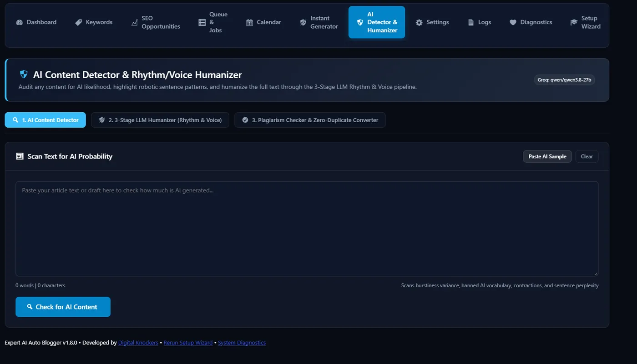Click the "Expert AI Auto Blogger v1.8.0" footer text
Image resolution: width=637 pixels, height=364 pixels.
(x=42, y=343)
